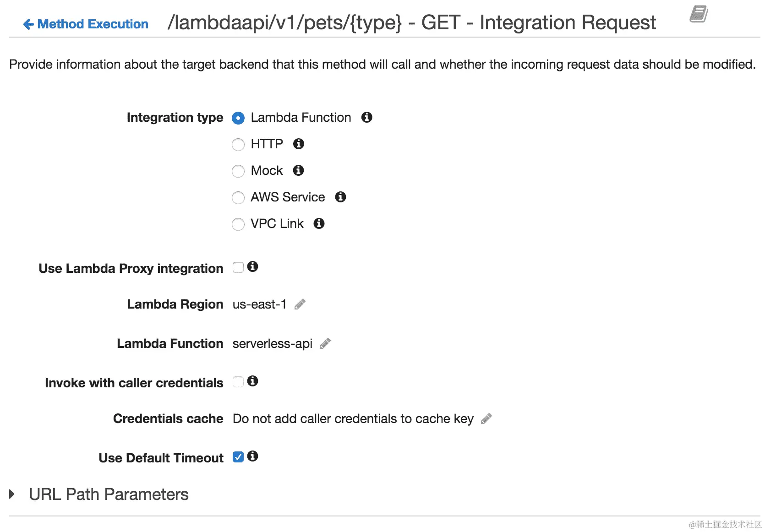Edit Credentials cache setting pencil icon
The image size is (765, 532).
(486, 419)
